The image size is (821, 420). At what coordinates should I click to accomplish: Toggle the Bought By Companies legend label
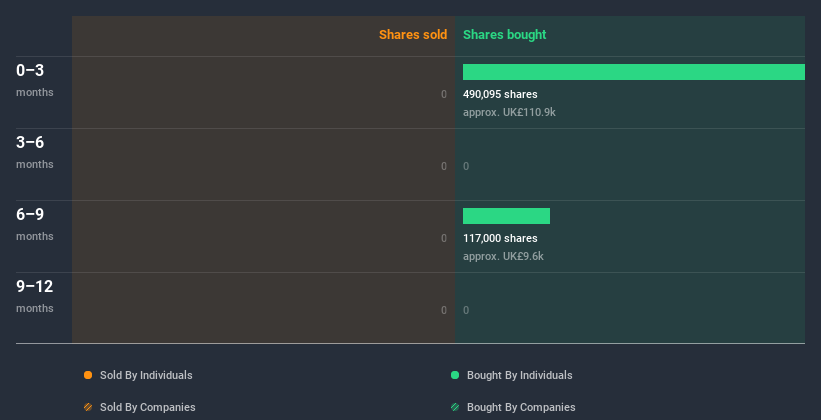pyautogui.click(x=521, y=407)
